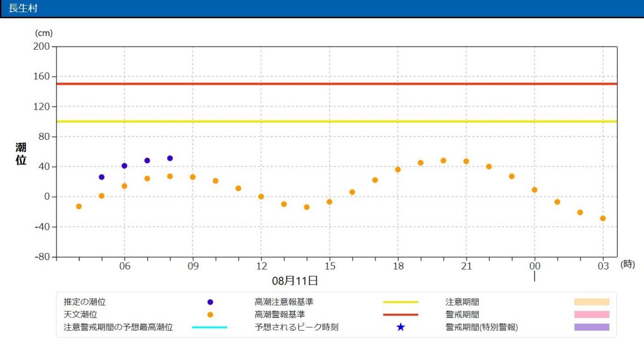Click the 注意警戒期間の予想最高潮位 legend label
This screenshot has width=644, height=347.
click(x=118, y=327)
